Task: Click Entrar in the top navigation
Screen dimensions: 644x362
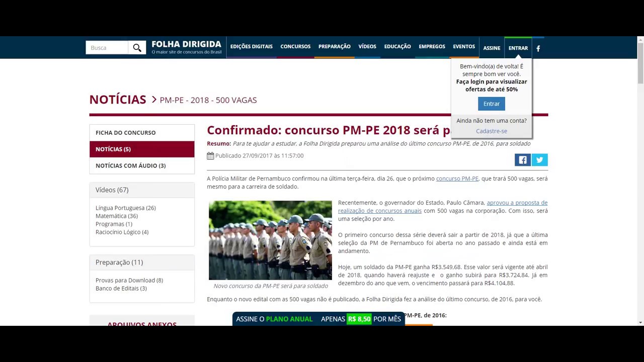Action: point(518,48)
